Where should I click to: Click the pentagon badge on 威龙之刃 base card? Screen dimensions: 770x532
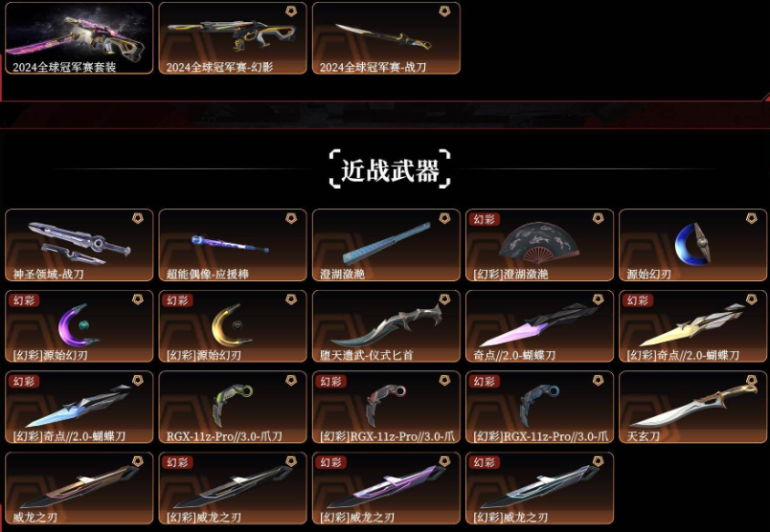pos(138,461)
